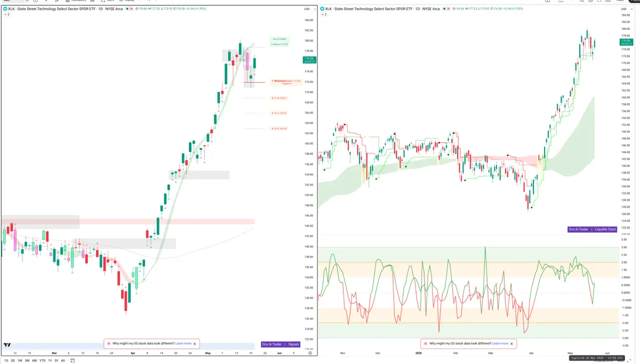Viewport: 640px width, 364px height.
Task: Click the left chart time-axis settings gear
Action: tap(310, 353)
